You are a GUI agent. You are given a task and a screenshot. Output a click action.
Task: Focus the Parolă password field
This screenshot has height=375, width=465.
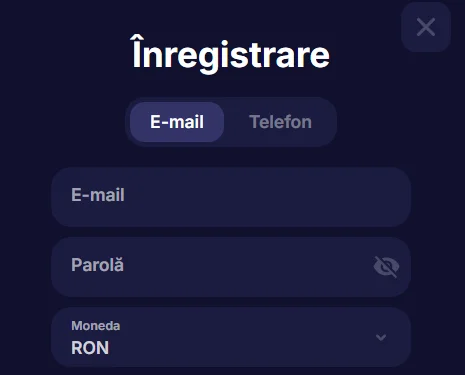pyautogui.click(x=231, y=267)
